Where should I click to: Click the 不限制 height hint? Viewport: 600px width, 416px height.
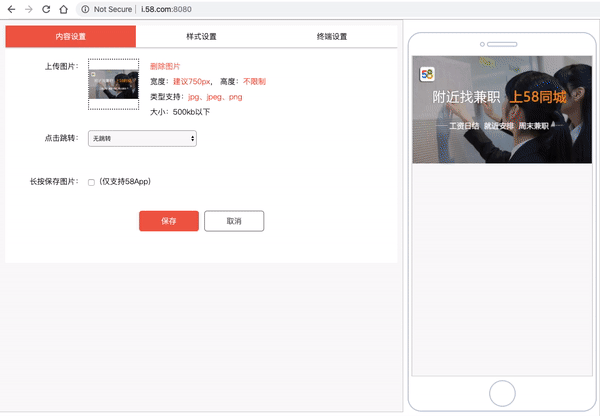(x=254, y=82)
